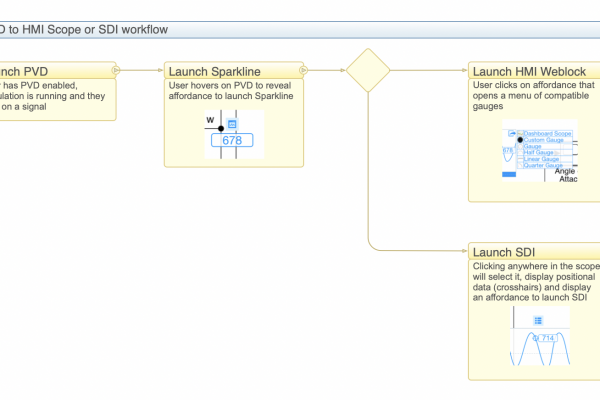Click the blue export arrow icon beside the gauge menu
Screen dimensions: 600x400
pyautogui.click(x=513, y=133)
